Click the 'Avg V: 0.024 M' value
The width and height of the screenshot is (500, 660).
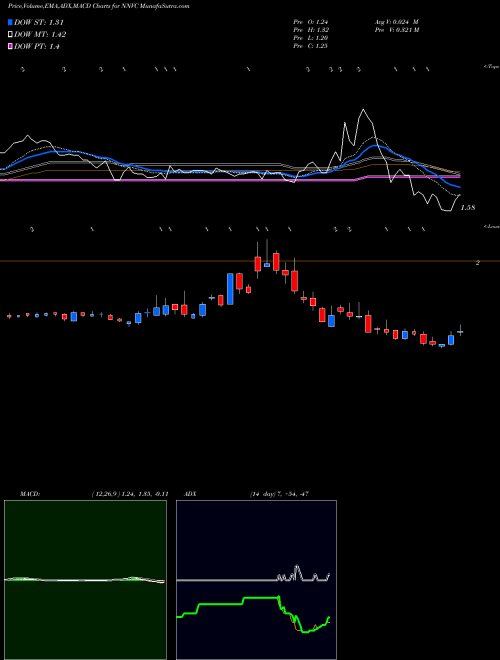[396, 22]
